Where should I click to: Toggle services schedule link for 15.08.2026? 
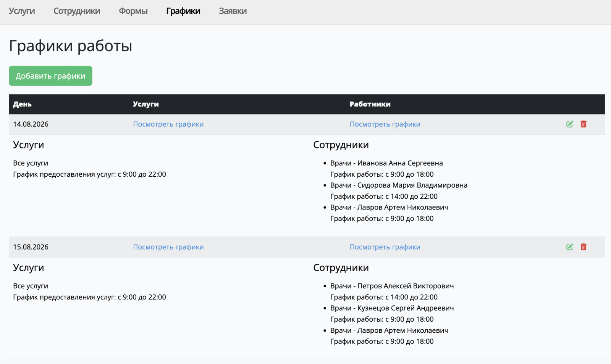pyautogui.click(x=168, y=247)
